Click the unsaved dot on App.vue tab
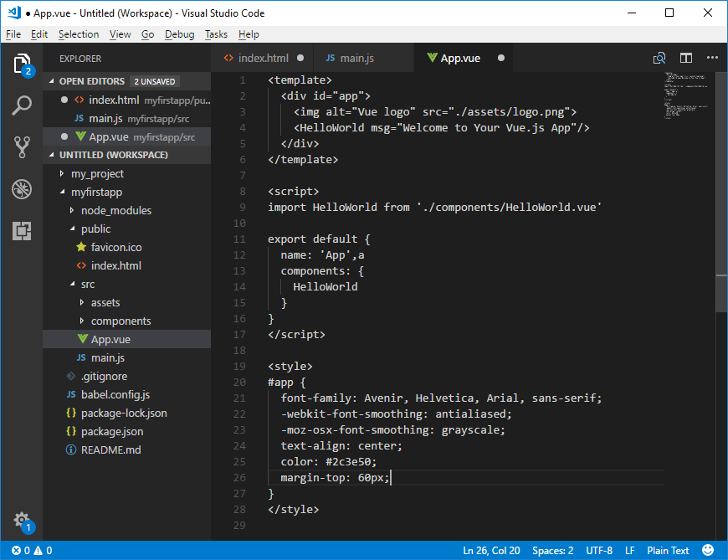 click(501, 58)
